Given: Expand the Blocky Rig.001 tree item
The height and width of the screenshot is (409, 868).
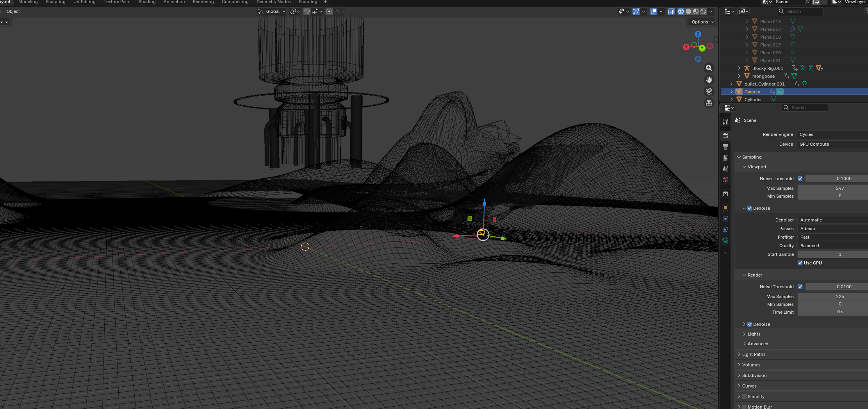Looking at the screenshot, I should coord(739,68).
